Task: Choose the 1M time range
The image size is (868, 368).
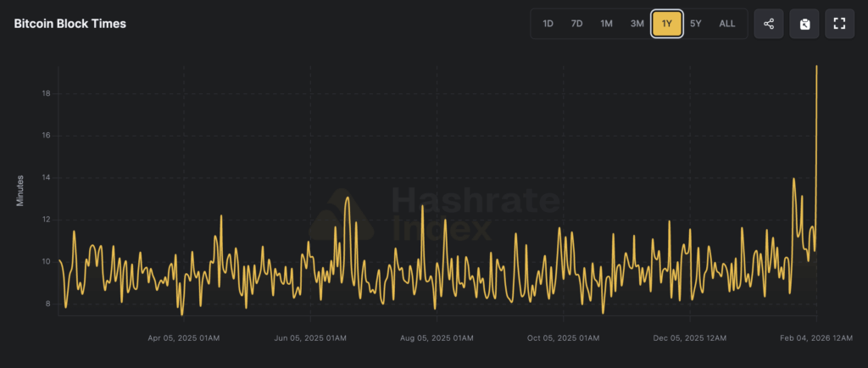Action: [x=607, y=24]
